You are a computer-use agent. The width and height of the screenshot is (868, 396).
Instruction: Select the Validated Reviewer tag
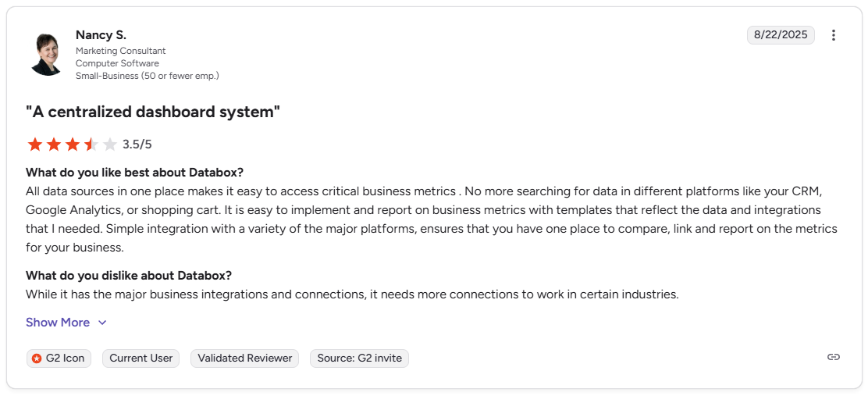click(x=244, y=359)
